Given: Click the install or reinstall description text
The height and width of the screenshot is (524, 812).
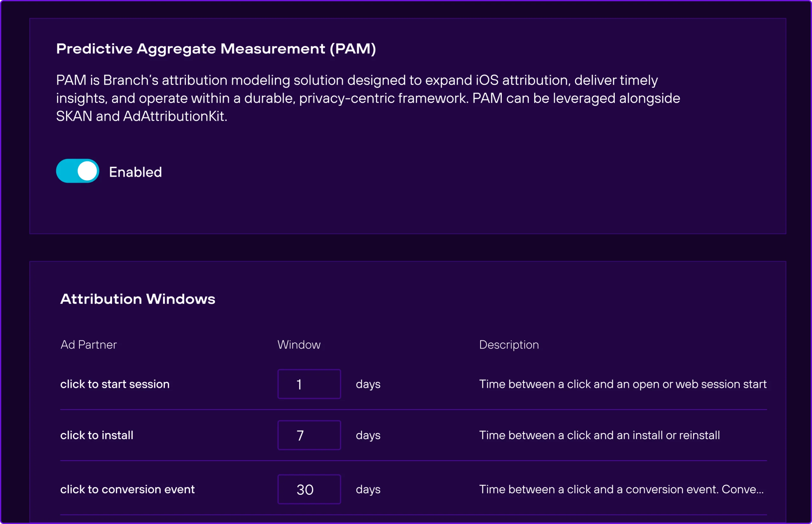Looking at the screenshot, I should pyautogui.click(x=599, y=435).
